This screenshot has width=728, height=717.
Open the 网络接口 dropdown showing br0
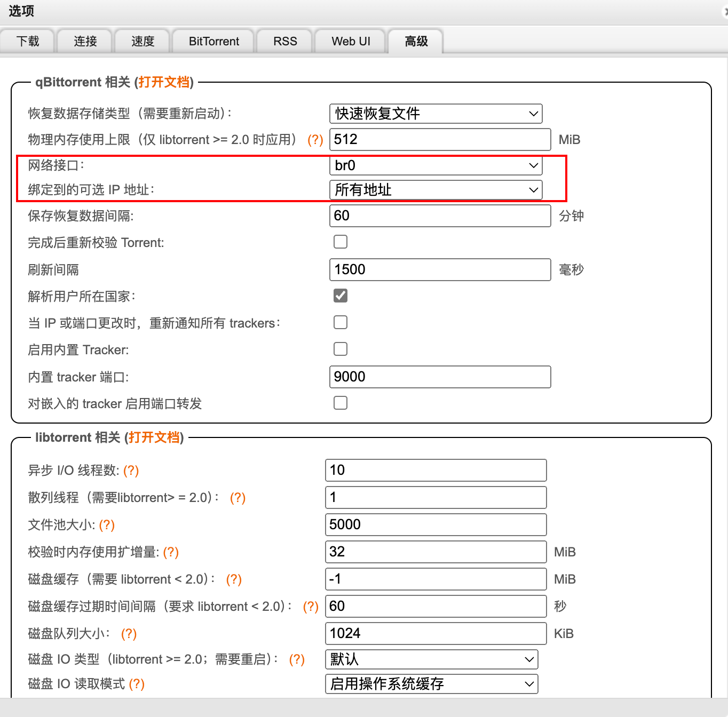[436, 165]
